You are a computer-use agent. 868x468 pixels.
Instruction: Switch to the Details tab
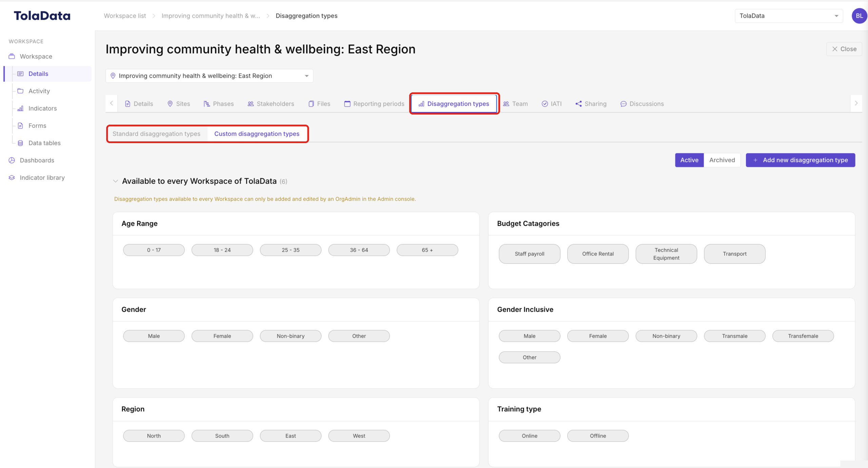139,104
